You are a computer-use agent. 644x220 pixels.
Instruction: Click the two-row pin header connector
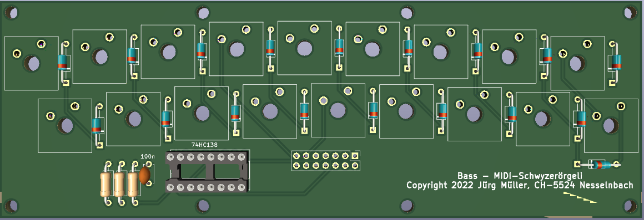point(326,161)
